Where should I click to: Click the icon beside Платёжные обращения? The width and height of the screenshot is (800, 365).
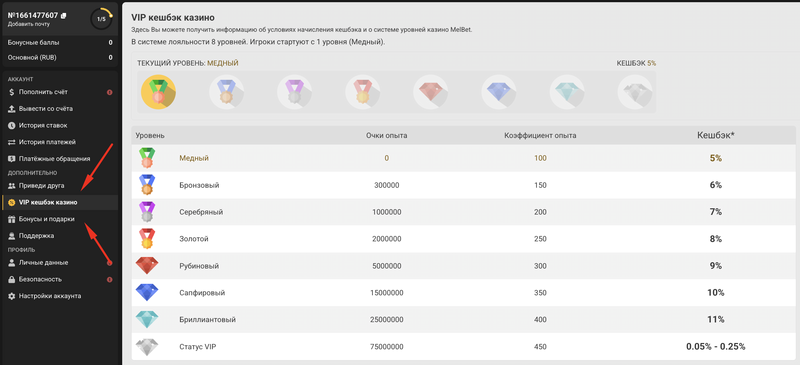click(x=12, y=159)
